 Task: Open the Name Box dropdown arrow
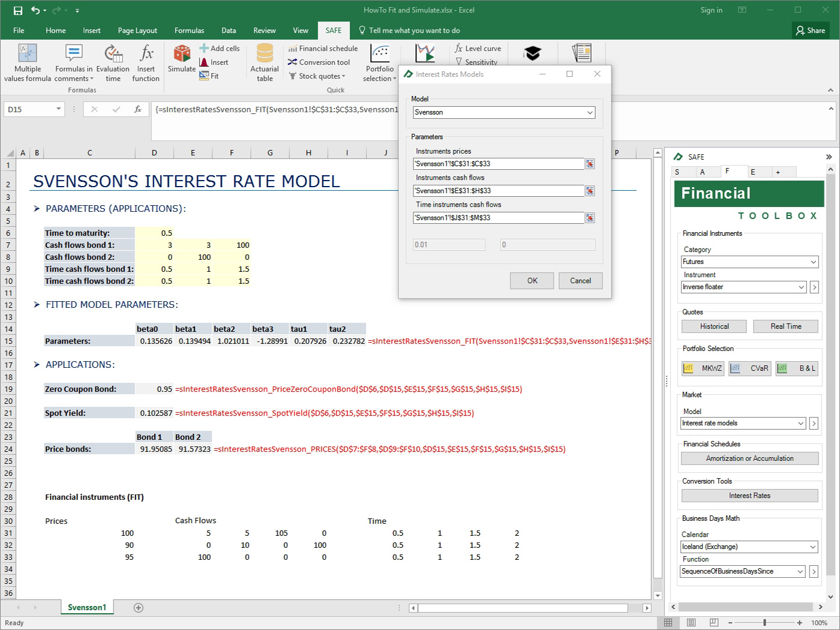click(x=58, y=109)
